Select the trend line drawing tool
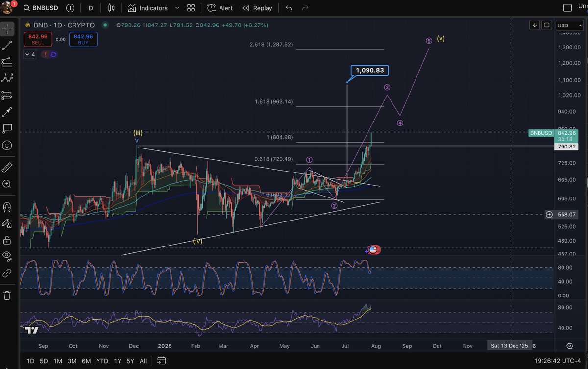This screenshot has width=588, height=369. [7, 46]
